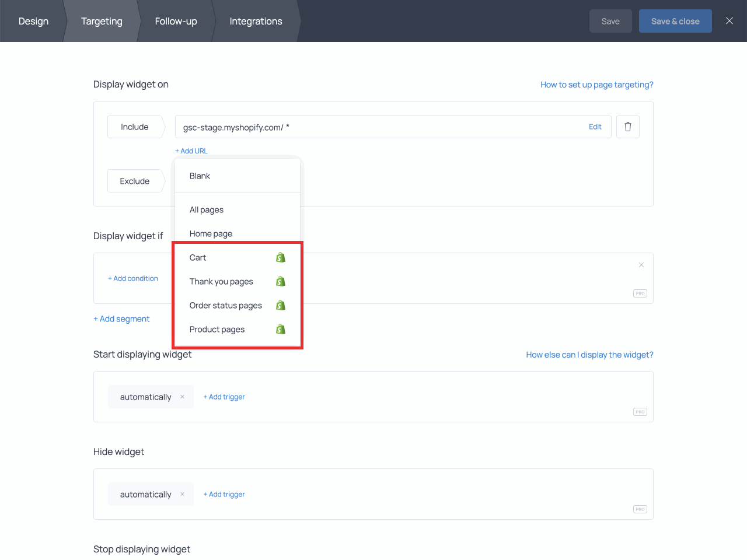Switch to the Design tab
Screen dimensions: 747x560
33,21
